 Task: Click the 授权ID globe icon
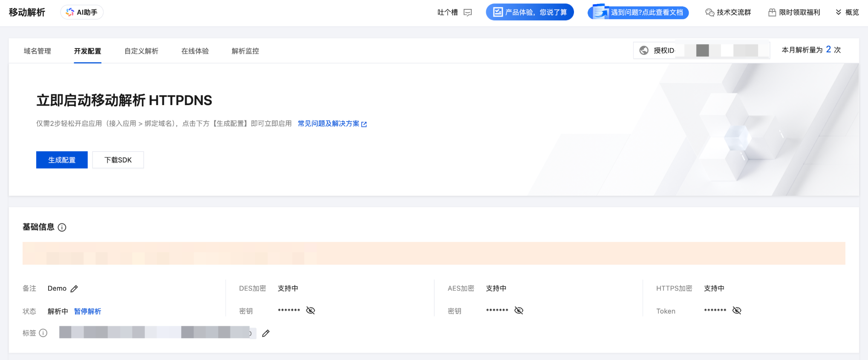pyautogui.click(x=644, y=51)
